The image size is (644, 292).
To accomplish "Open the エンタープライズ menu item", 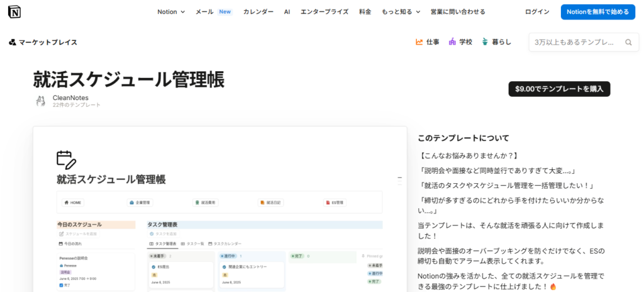I will coord(325,12).
